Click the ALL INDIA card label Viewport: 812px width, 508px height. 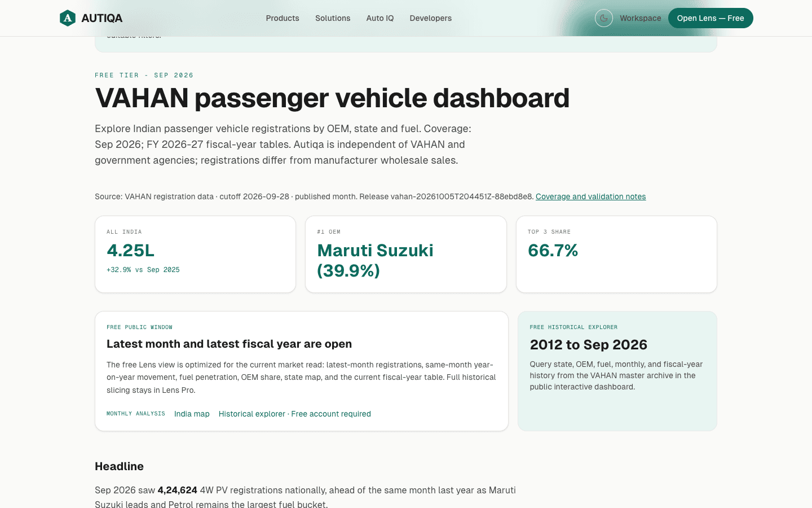click(124, 232)
